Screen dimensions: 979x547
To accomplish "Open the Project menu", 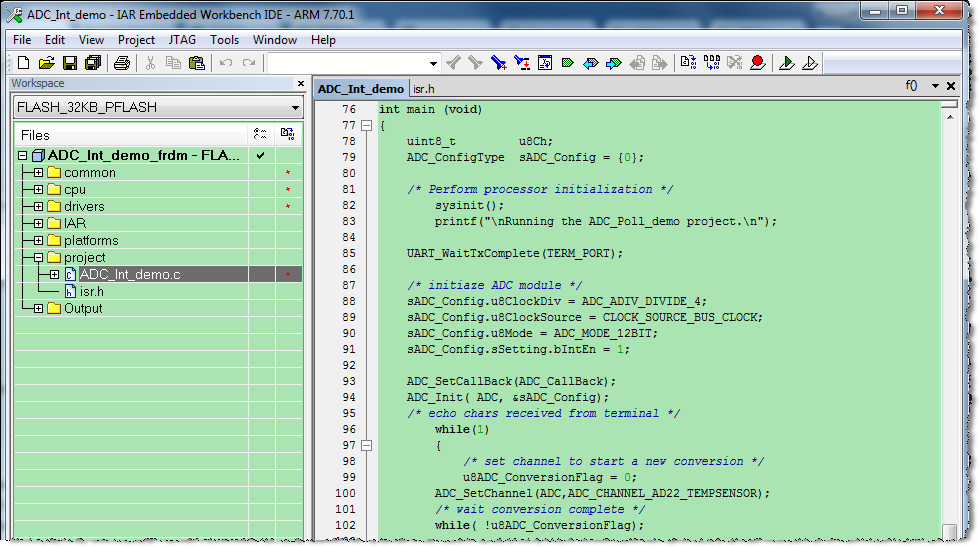I will click(136, 40).
